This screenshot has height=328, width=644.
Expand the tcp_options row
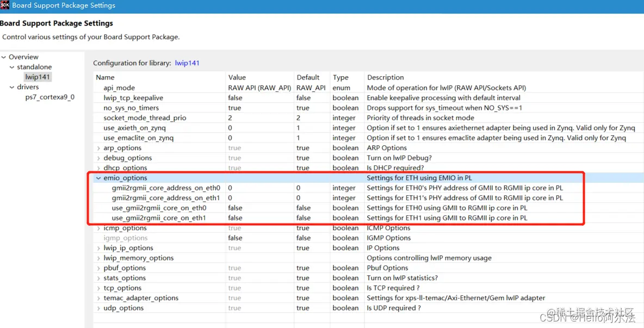coord(99,288)
